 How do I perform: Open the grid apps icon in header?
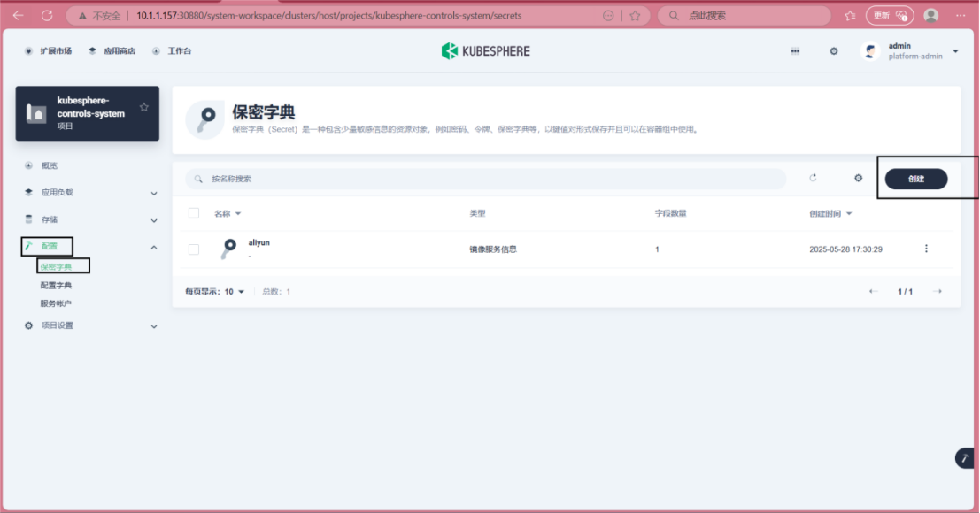click(x=795, y=51)
